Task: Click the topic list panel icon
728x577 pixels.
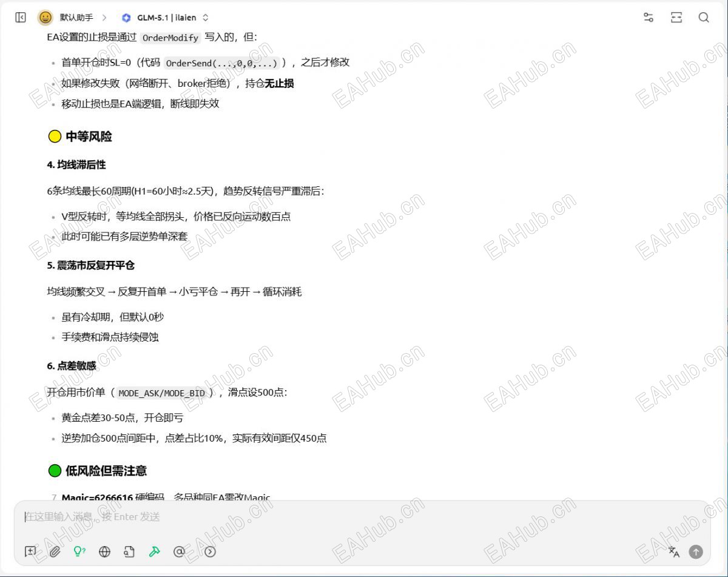Action: click(x=676, y=18)
